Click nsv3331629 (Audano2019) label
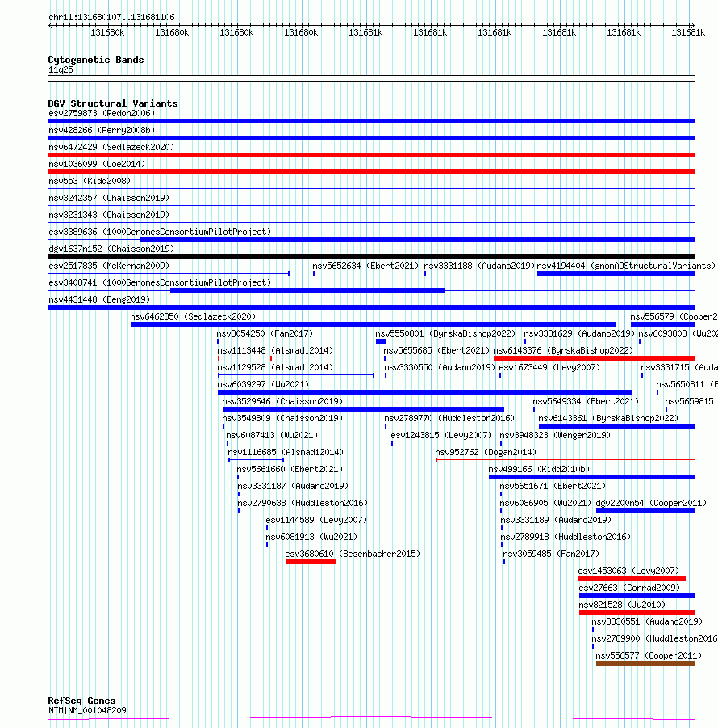The image size is (718, 728). (579, 334)
